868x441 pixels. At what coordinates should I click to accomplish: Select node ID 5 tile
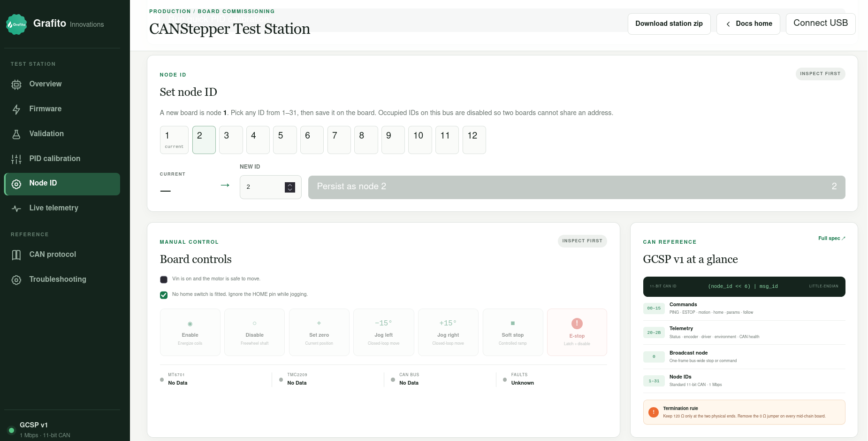(285, 140)
